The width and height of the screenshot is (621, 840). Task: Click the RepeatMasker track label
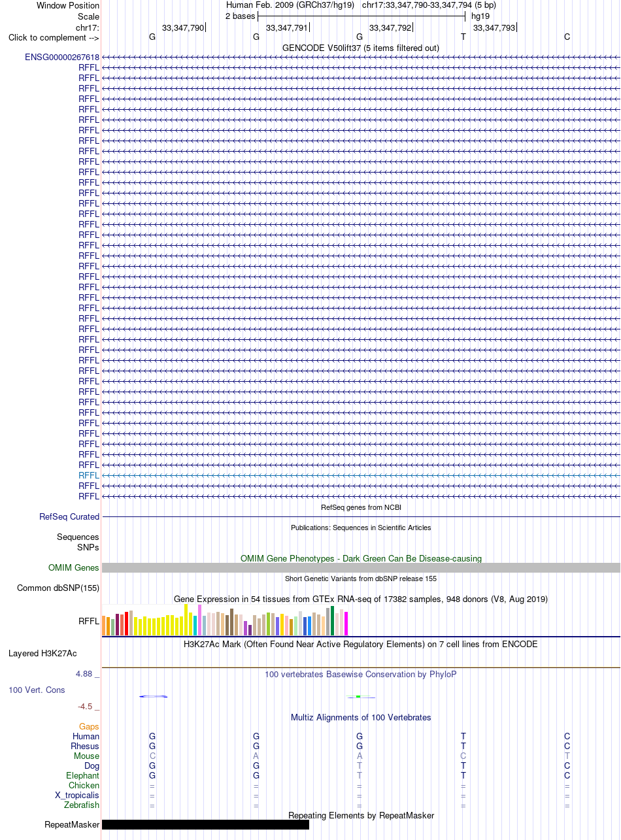click(x=72, y=824)
